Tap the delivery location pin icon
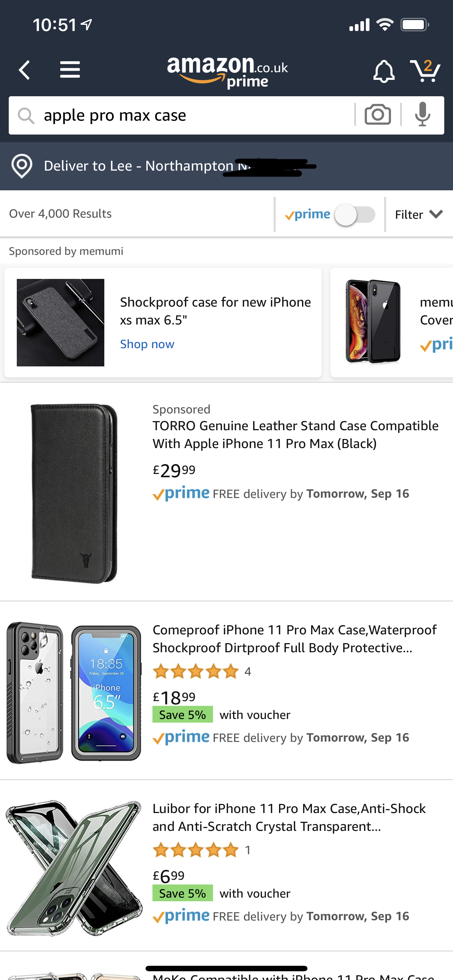 coord(22,166)
